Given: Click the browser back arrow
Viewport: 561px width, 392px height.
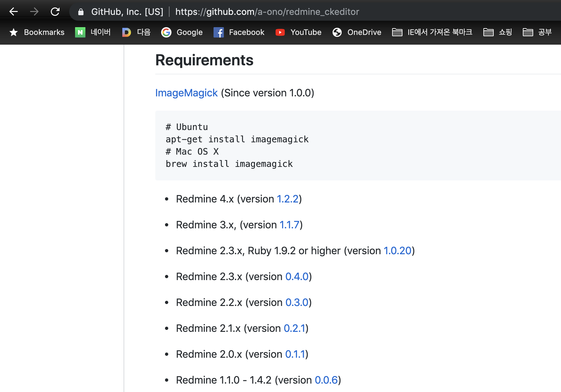Looking at the screenshot, I should click(x=14, y=12).
